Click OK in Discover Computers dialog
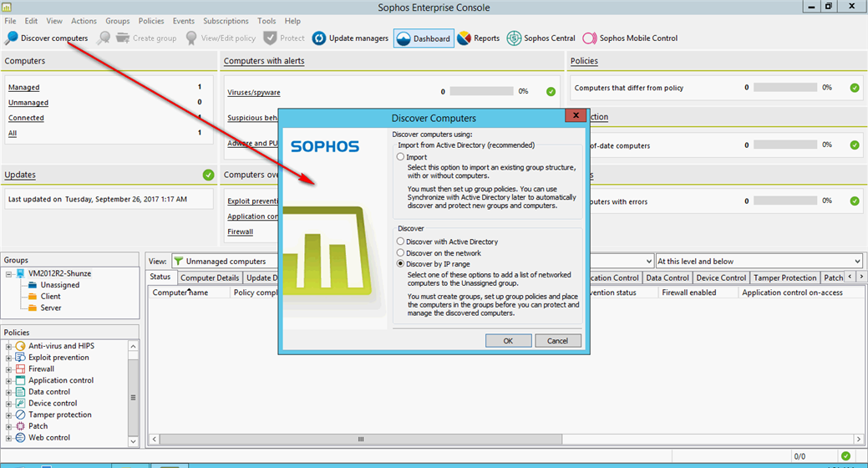868x468 pixels. [x=508, y=341]
